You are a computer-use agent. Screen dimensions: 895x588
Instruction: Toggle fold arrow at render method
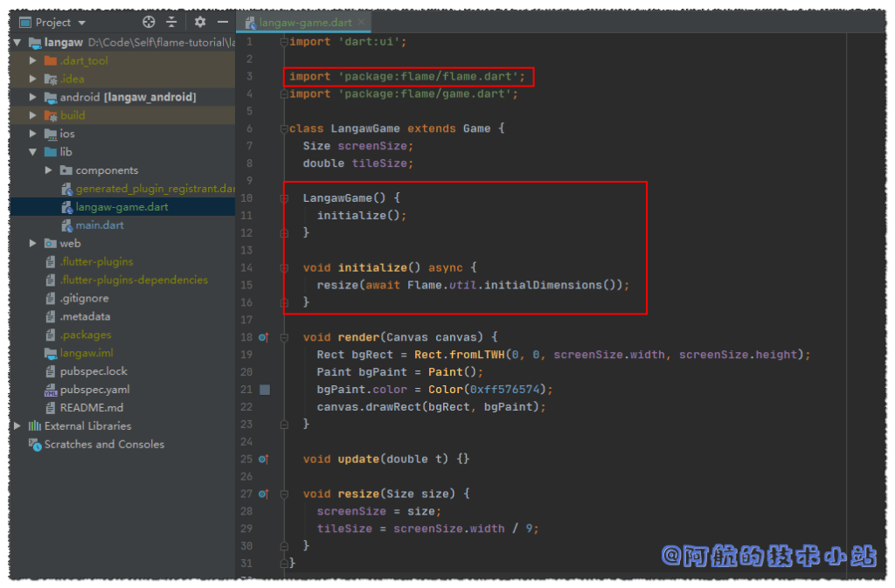coord(283,337)
